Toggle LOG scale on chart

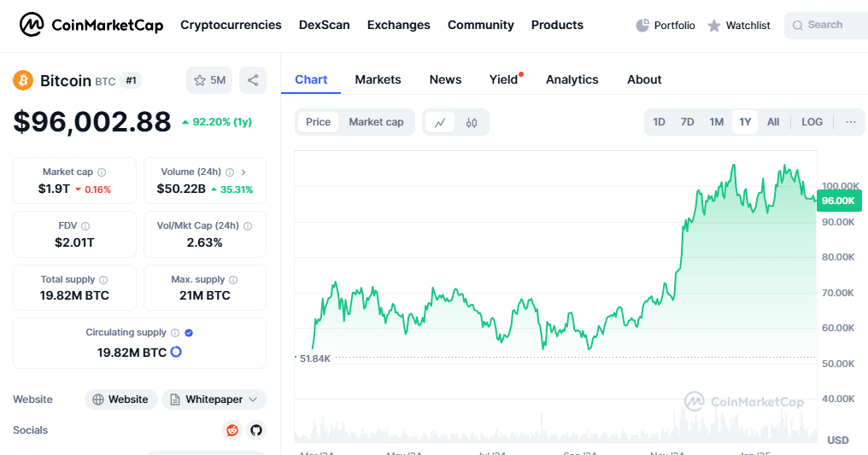(x=812, y=122)
